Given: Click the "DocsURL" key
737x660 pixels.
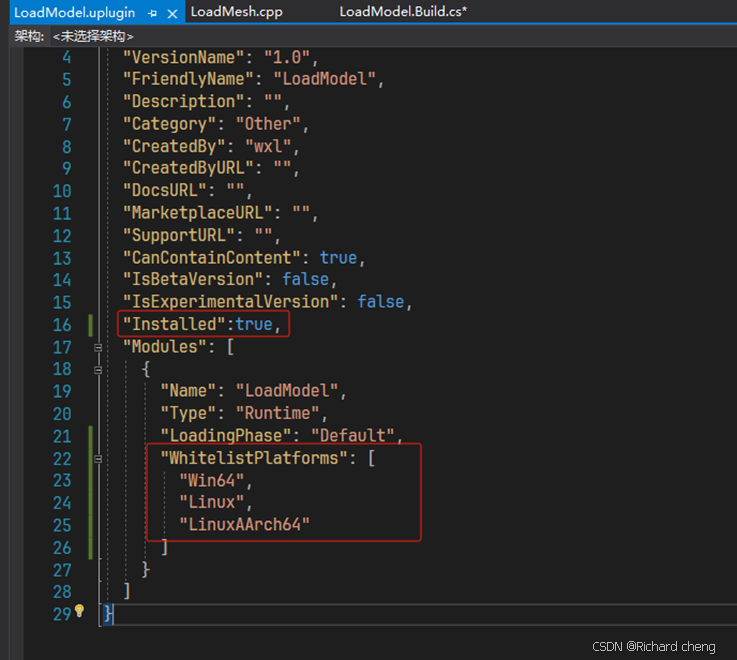Looking at the screenshot, I should [165, 190].
